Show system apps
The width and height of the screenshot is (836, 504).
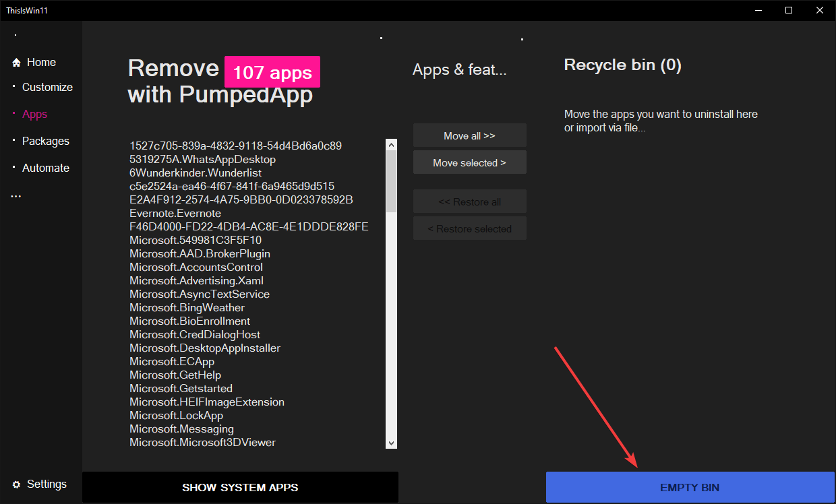pyautogui.click(x=240, y=487)
